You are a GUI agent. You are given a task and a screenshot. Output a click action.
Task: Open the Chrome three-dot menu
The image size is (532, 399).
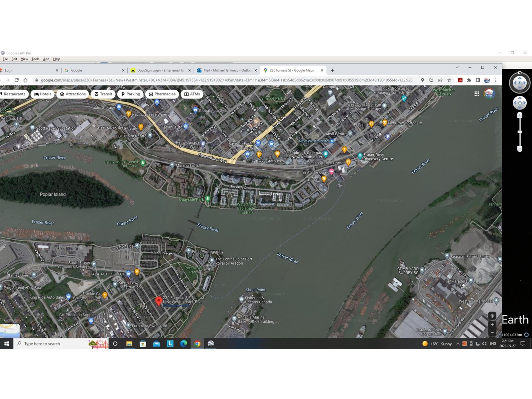pyautogui.click(x=496, y=80)
